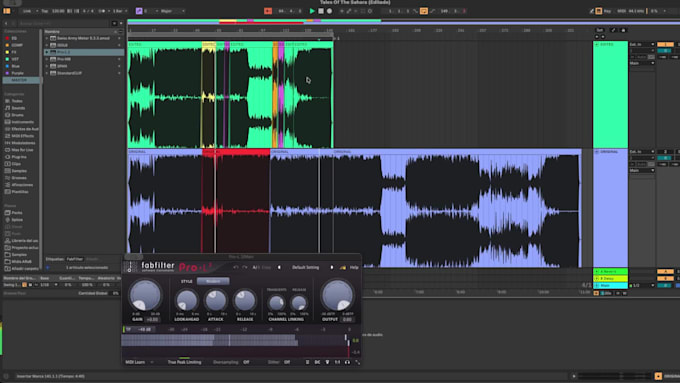Viewport: 680px width, 383px height.
Task: Click the Pro-L 2 Release knob
Action: tap(245, 300)
